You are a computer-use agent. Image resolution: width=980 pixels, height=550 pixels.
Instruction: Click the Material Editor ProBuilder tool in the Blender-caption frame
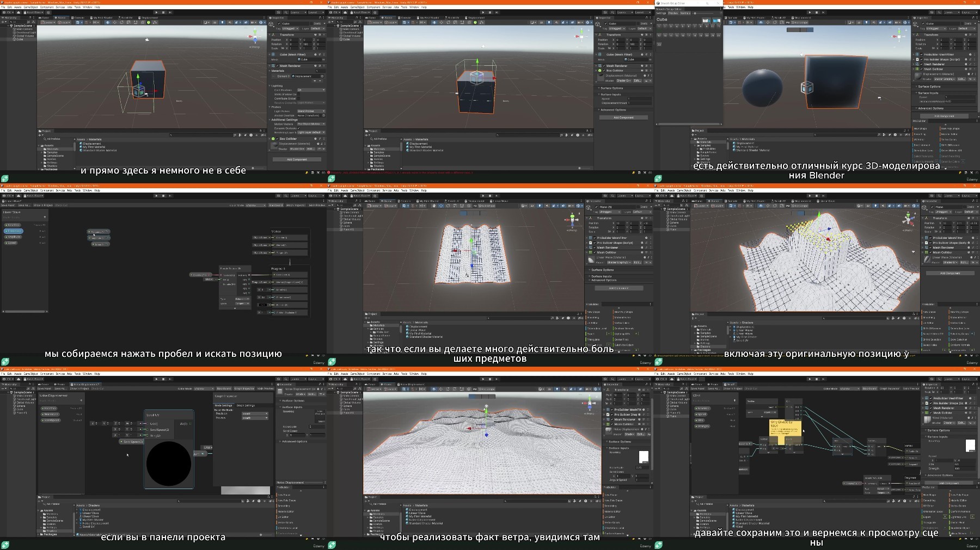(949, 134)
